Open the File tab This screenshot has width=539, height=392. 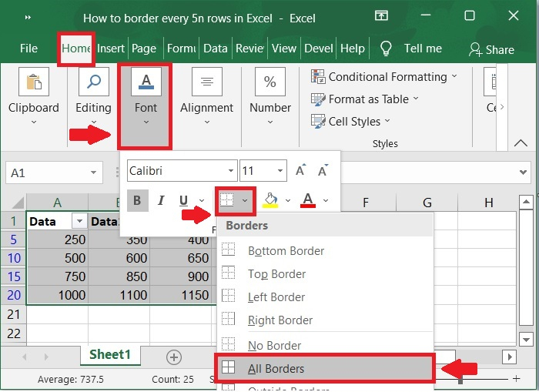(28, 49)
